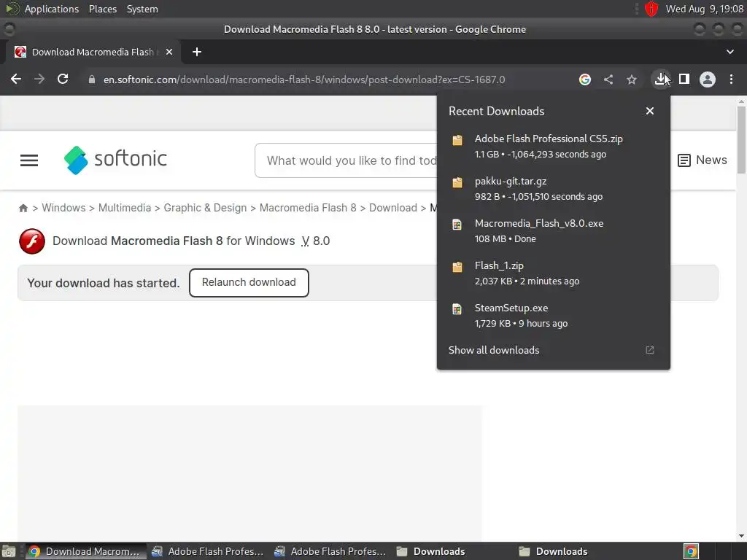Click red shield tray icon
This screenshot has height=560, width=747.
(x=651, y=9)
